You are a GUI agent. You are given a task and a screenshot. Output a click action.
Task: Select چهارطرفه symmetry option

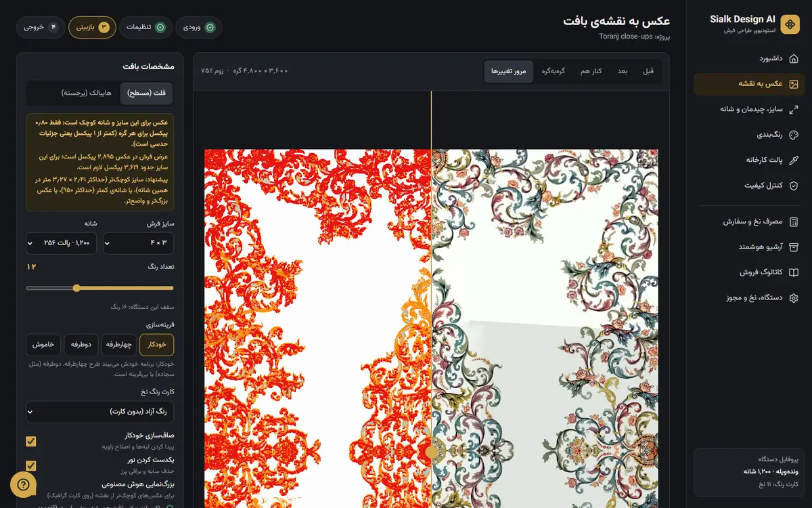[119, 345]
